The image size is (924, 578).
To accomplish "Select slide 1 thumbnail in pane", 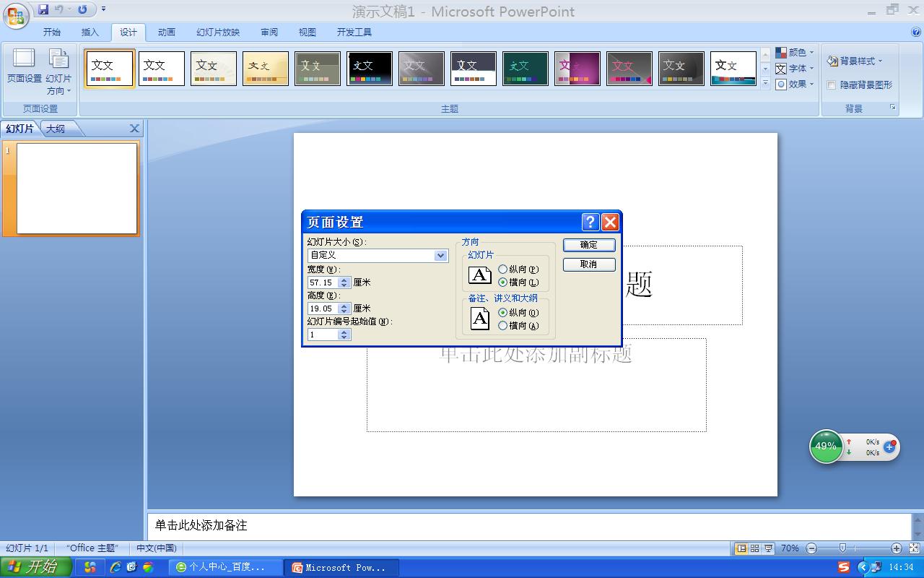I will (77, 189).
